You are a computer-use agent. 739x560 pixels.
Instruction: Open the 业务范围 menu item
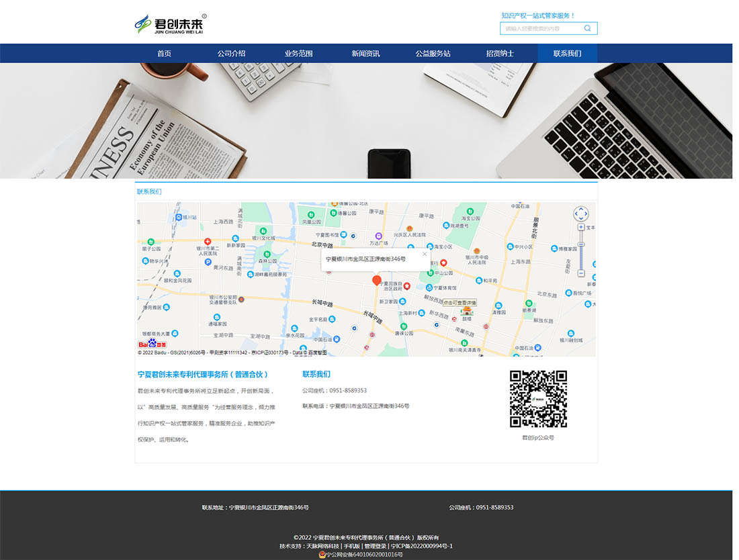tap(298, 54)
